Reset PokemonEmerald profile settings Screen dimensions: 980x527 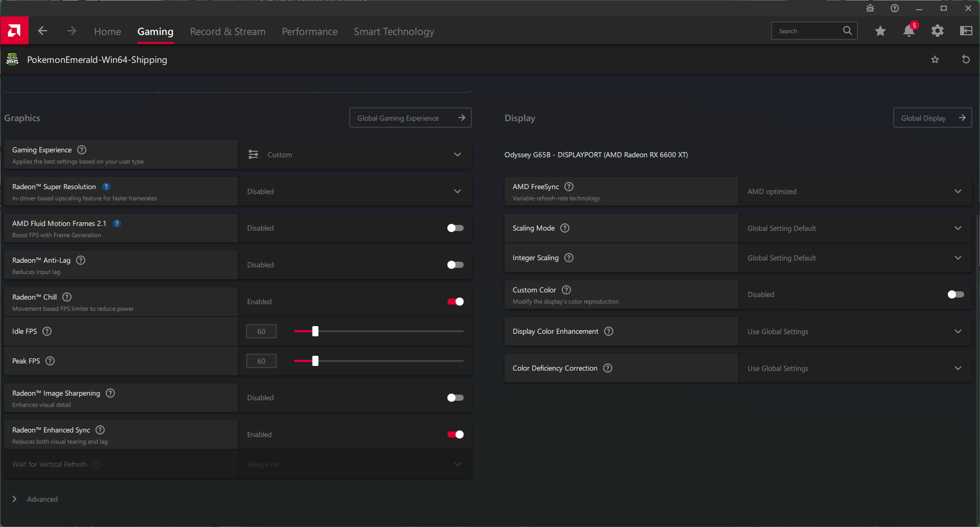point(966,59)
